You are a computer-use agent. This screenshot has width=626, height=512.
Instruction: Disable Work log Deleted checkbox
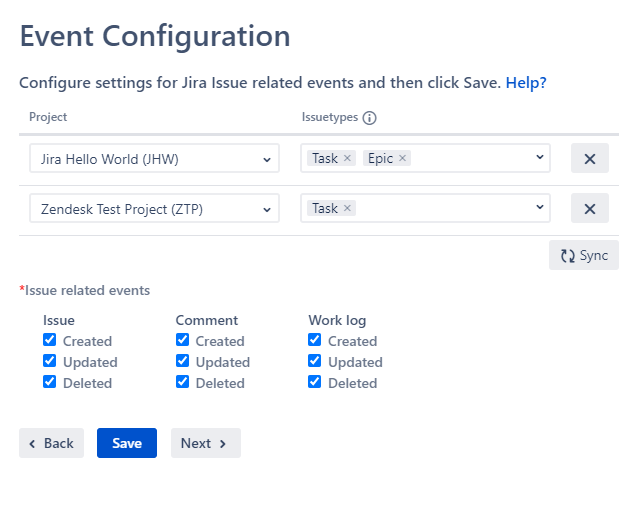click(x=315, y=382)
